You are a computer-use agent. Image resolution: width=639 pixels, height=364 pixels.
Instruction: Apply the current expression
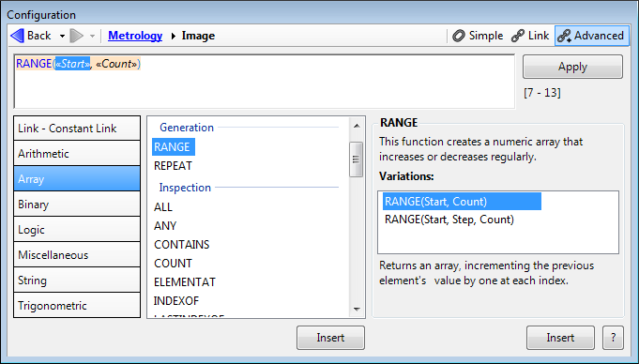[x=572, y=67]
